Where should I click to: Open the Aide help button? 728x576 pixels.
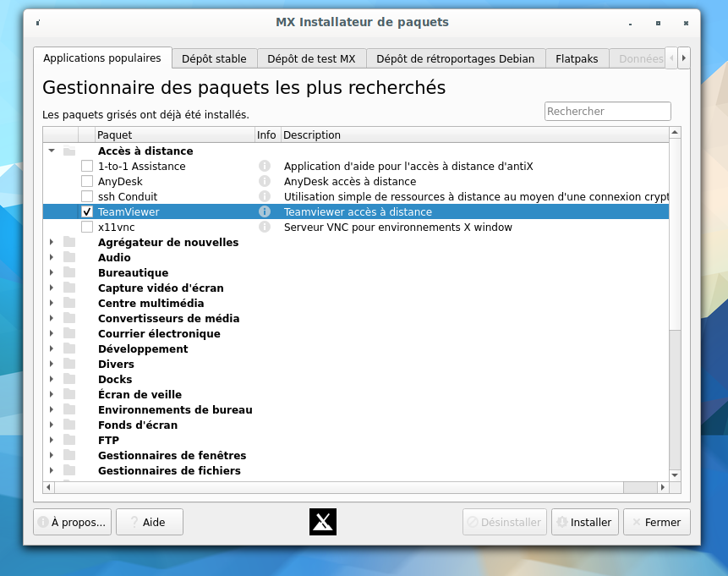[x=150, y=522]
